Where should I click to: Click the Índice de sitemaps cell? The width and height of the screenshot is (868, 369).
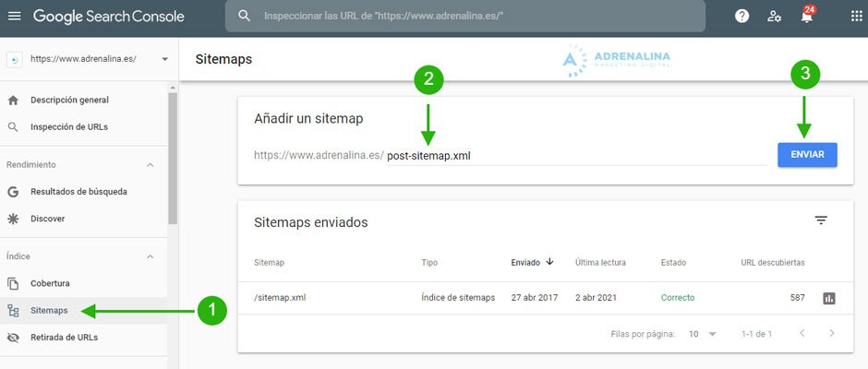coord(458,298)
